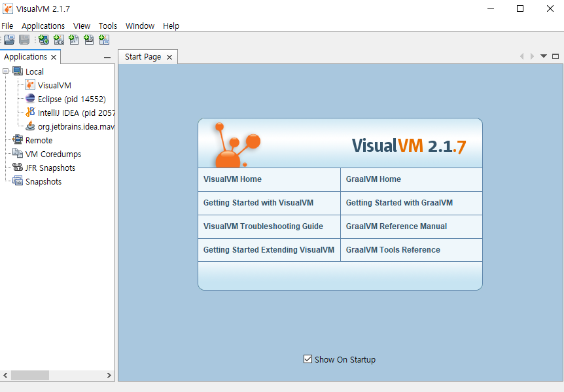The width and height of the screenshot is (564, 392).
Task: Open the Tools menu
Action: [108, 26]
